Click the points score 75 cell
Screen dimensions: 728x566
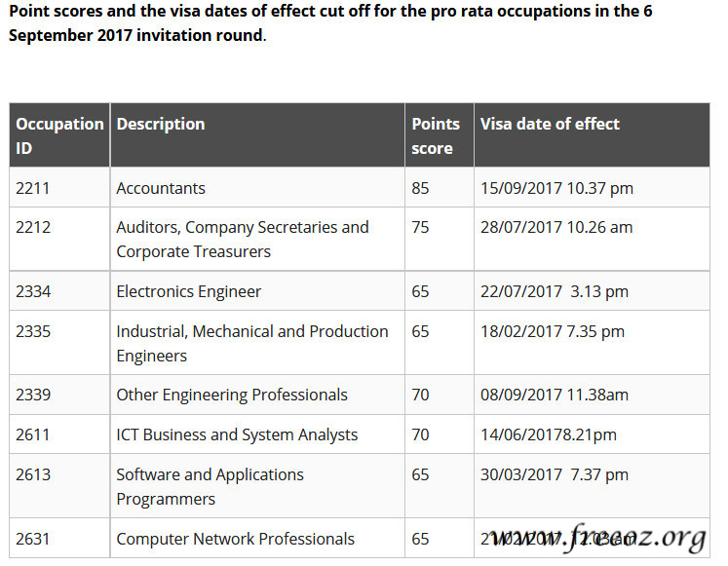420,228
